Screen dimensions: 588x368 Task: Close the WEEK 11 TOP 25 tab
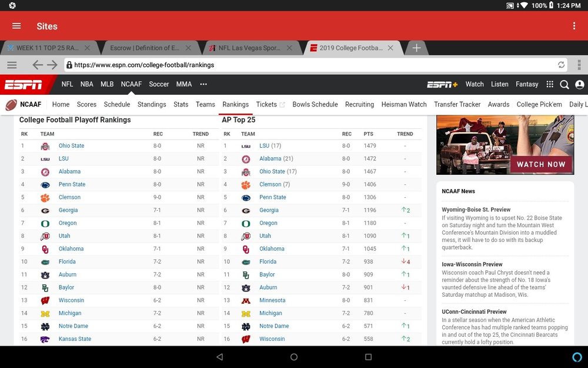[87, 48]
